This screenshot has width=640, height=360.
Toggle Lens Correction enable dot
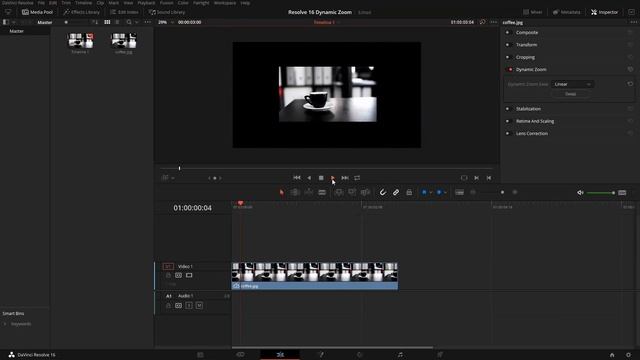(x=507, y=133)
